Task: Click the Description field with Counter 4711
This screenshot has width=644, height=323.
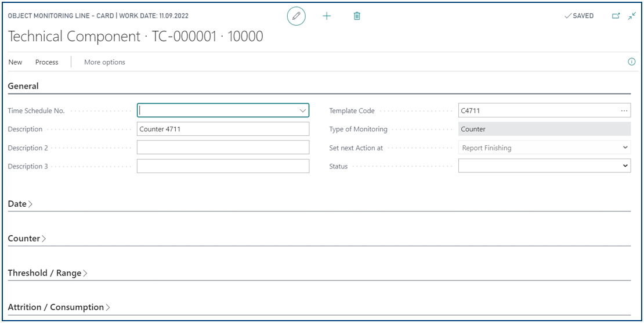Action: point(223,129)
